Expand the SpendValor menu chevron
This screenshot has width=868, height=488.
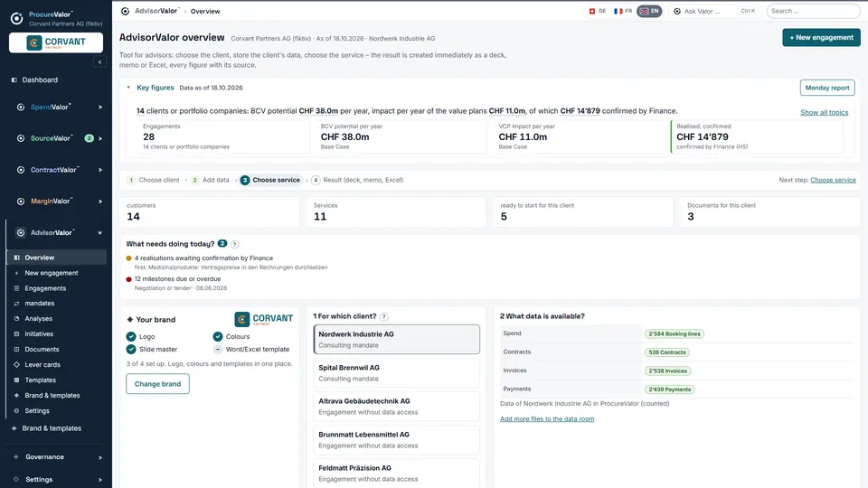pyautogui.click(x=100, y=108)
